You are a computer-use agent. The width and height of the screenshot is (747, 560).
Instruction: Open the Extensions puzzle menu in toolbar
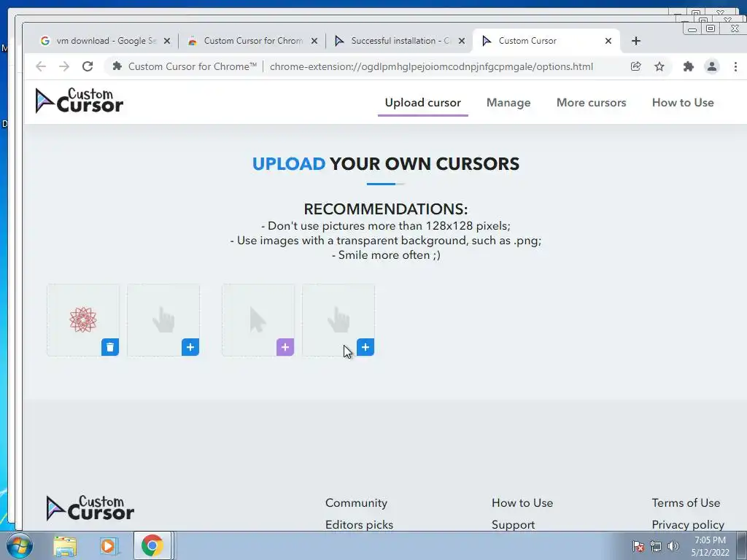688,66
